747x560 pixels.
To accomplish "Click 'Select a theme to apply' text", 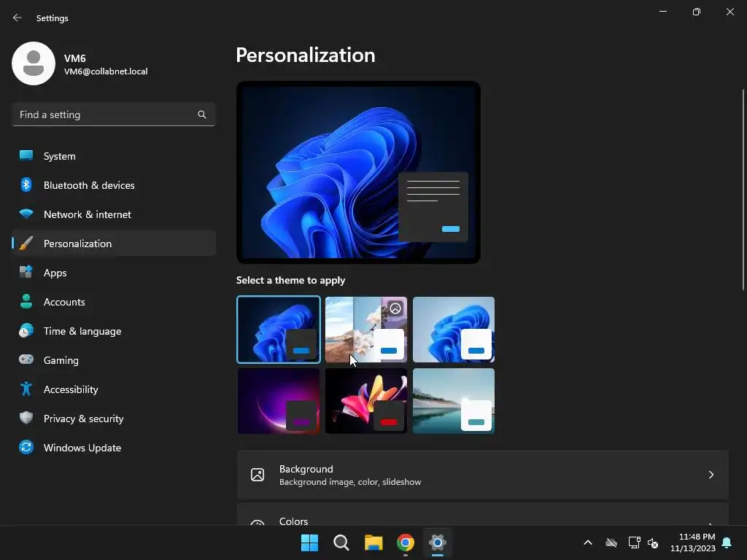I will tap(290, 280).
